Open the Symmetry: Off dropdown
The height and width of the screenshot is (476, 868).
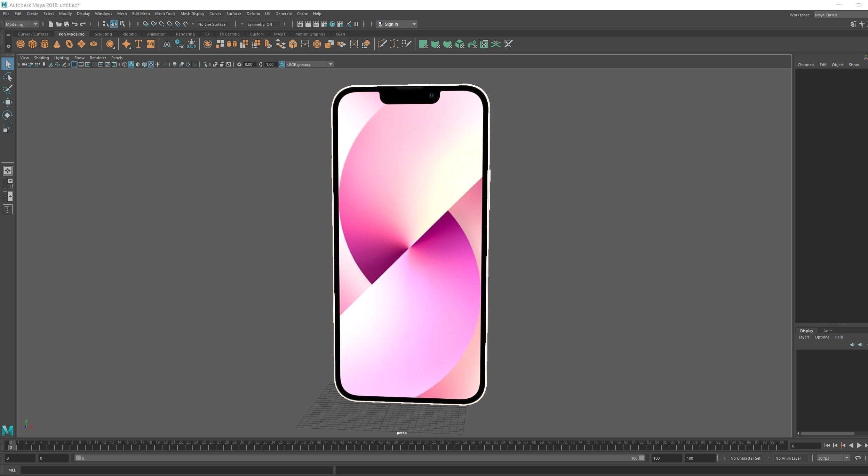point(263,24)
